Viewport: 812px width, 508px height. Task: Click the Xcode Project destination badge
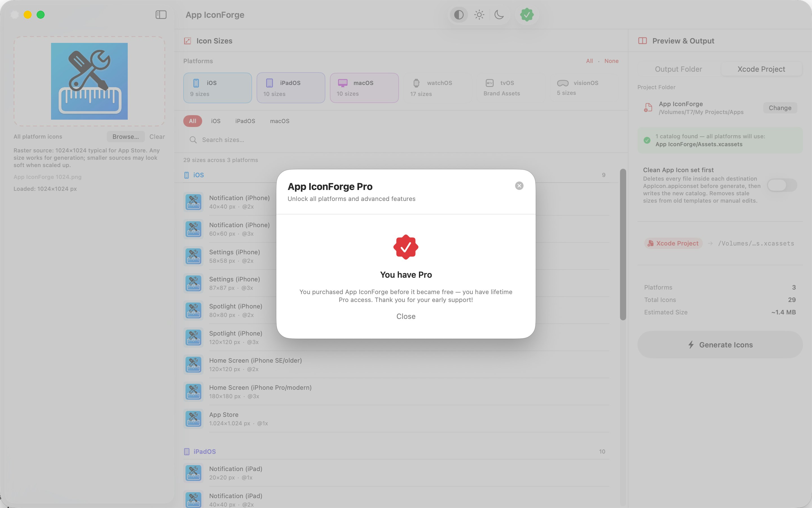673,243
